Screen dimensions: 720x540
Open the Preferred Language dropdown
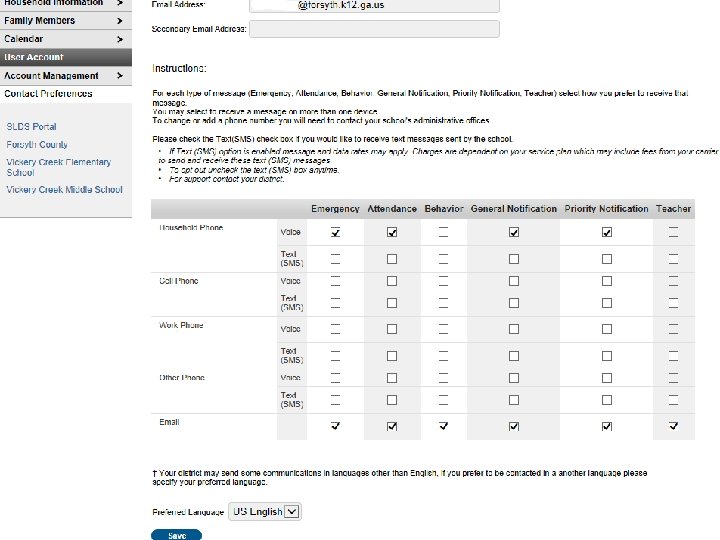pos(265,512)
